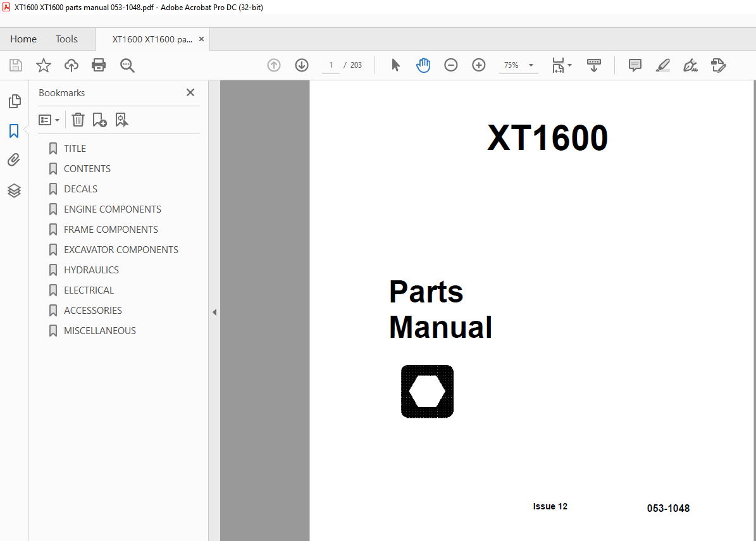Jump to the HYDRAULICS bookmark
756x541 pixels.
(91, 270)
